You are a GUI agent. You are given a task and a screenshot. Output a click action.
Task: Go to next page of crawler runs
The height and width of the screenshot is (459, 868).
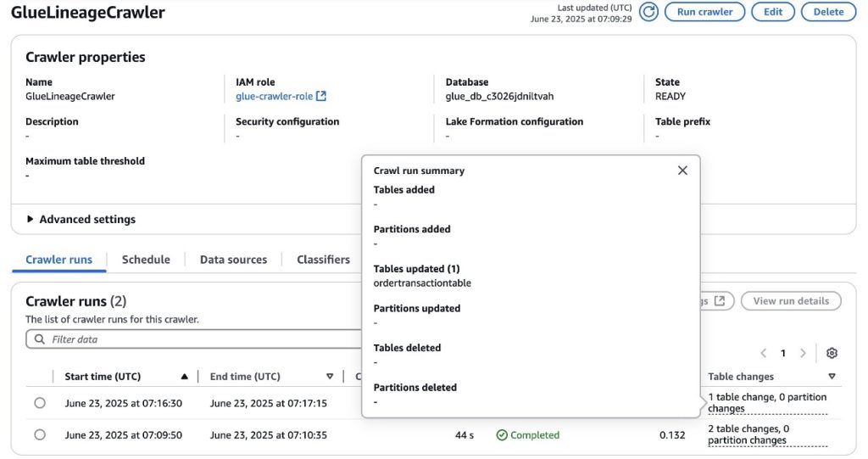[803, 353]
